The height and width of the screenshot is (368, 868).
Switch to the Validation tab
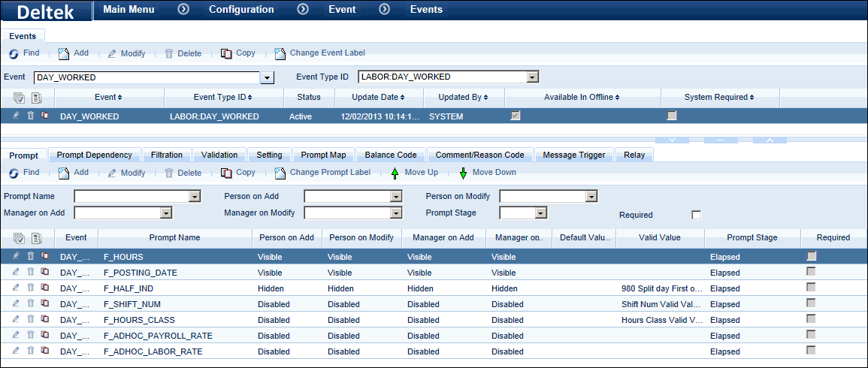tap(219, 155)
